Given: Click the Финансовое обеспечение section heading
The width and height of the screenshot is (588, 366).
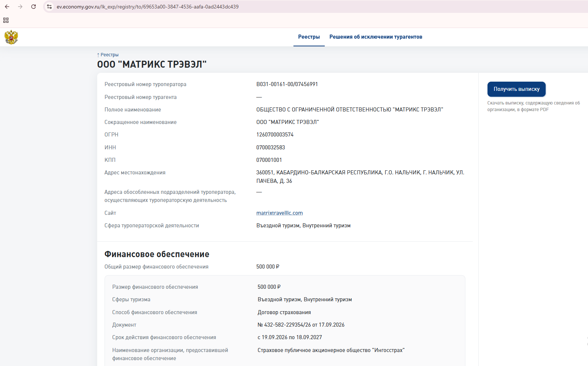Looking at the screenshot, I should point(157,254).
